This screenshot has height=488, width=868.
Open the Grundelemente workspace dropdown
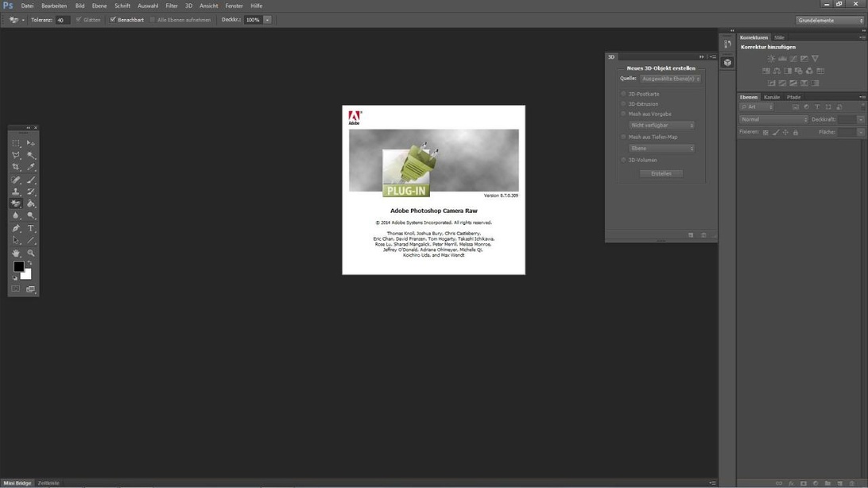830,20
